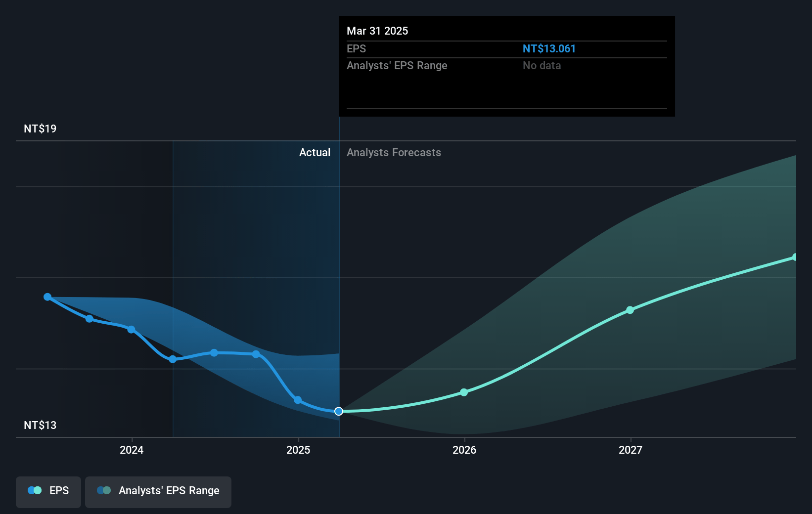Click the 2026 x-axis label
The width and height of the screenshot is (812, 514).
coord(464,450)
